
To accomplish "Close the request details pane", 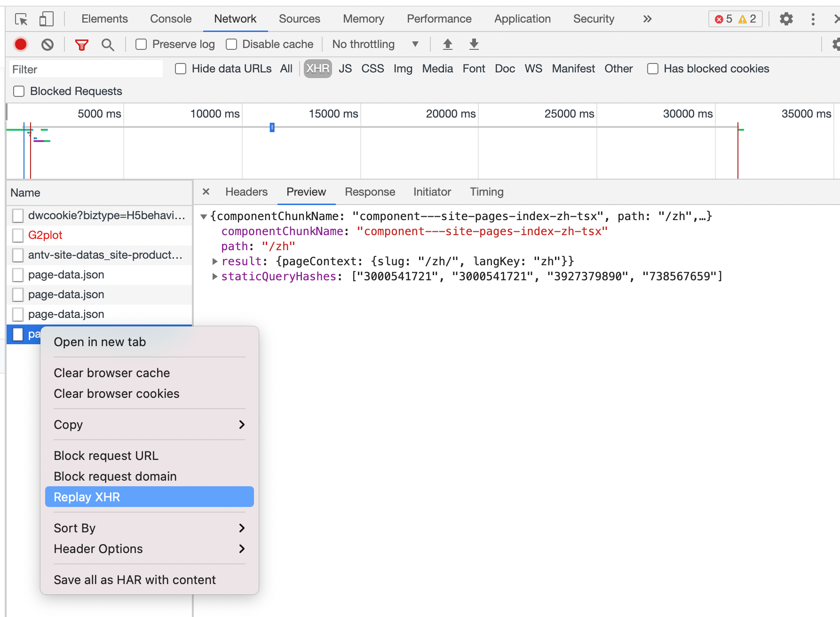I will [x=206, y=192].
